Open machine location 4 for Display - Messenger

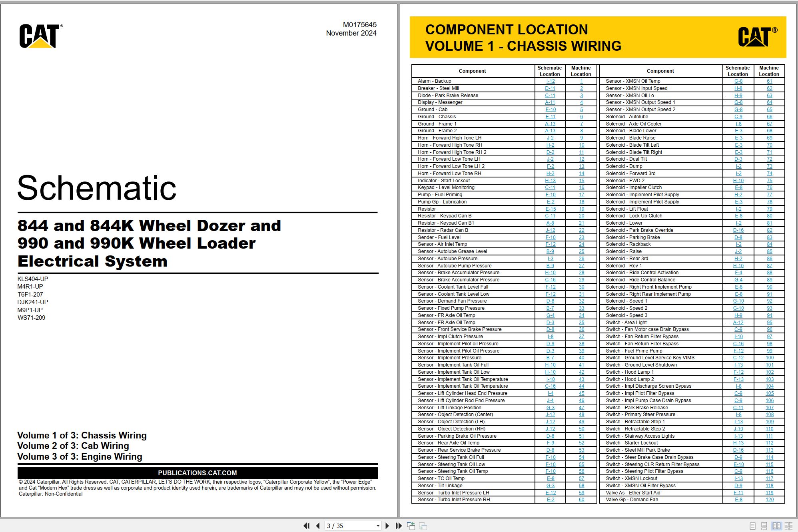coord(581,102)
